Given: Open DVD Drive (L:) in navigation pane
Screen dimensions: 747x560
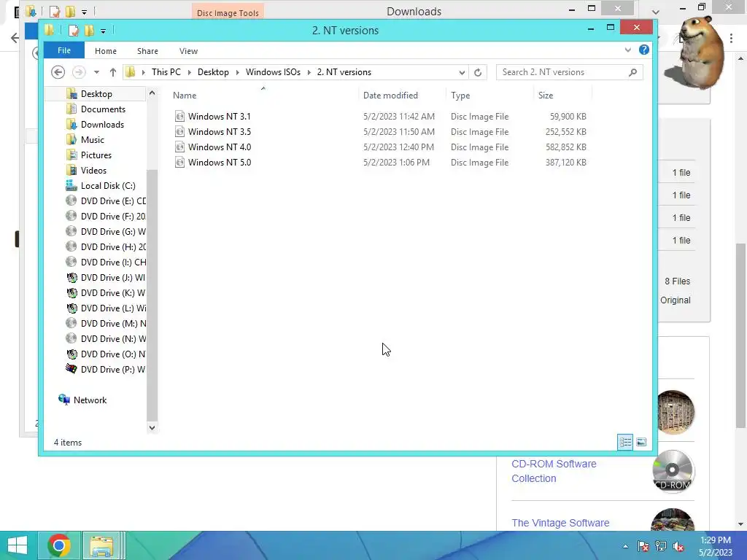Looking at the screenshot, I should (x=113, y=308).
